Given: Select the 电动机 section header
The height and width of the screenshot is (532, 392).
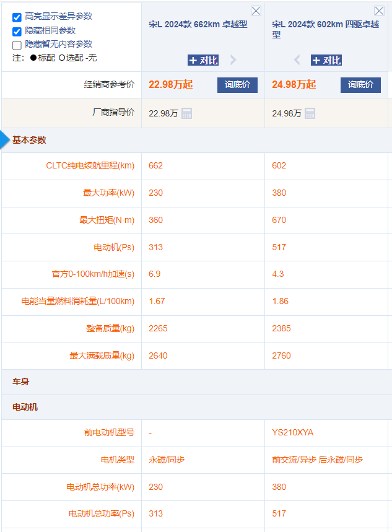Looking at the screenshot, I should coord(25,407).
